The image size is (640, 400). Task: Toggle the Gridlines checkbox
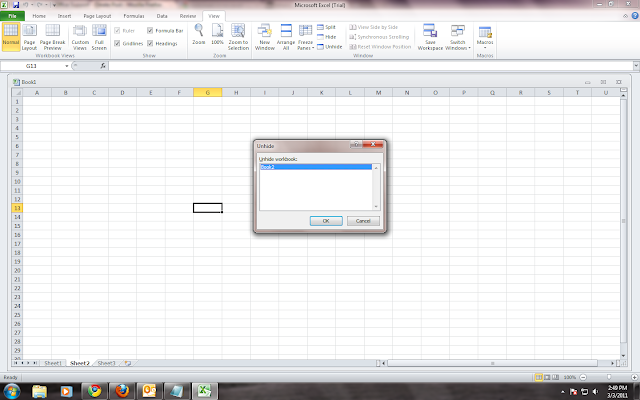click(117, 43)
